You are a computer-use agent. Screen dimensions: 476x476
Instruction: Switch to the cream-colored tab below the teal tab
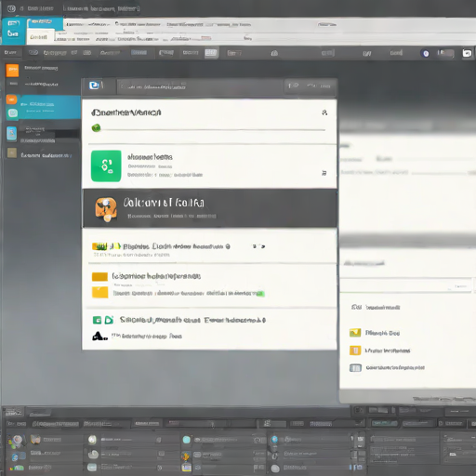40,37
